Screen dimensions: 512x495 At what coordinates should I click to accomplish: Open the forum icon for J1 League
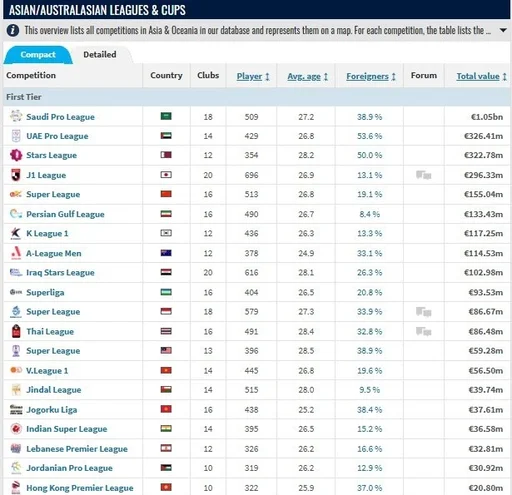tap(424, 175)
